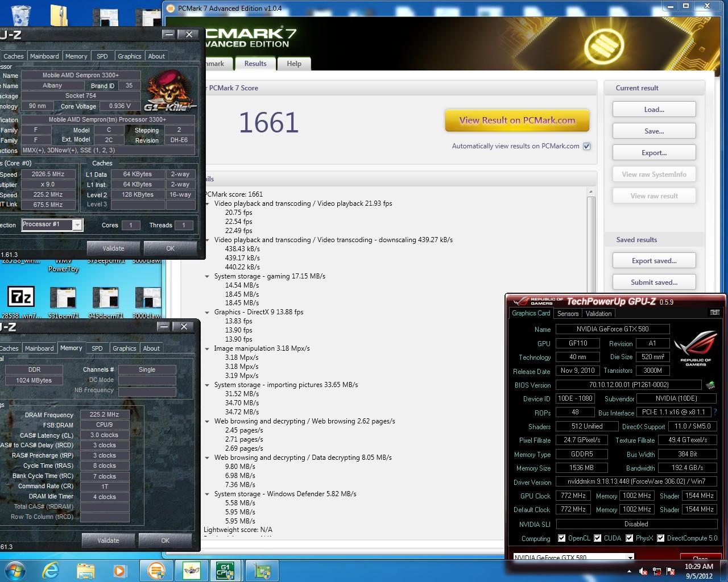The width and height of the screenshot is (728, 582).
Task: Select the zipped folder desktop icon
Action: (x=60, y=14)
